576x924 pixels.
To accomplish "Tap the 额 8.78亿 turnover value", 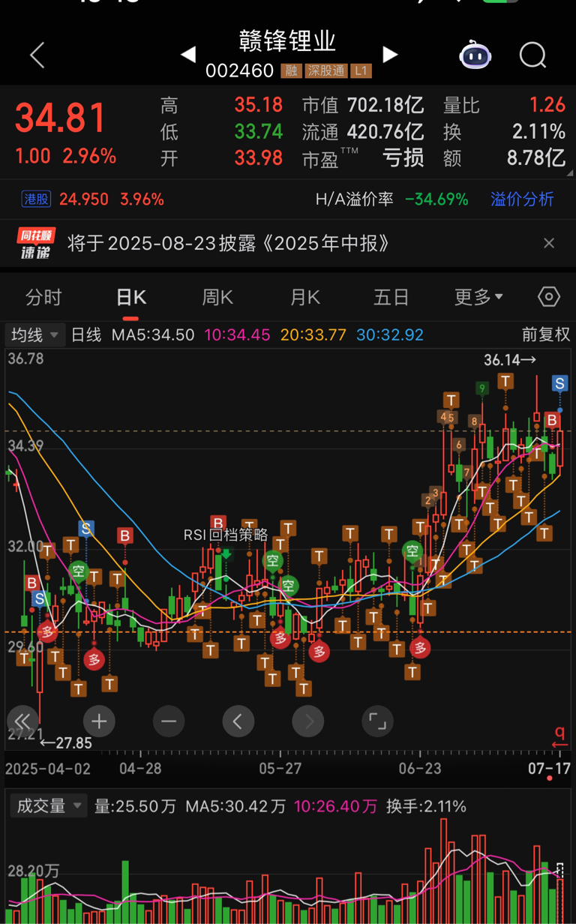I will (536, 157).
